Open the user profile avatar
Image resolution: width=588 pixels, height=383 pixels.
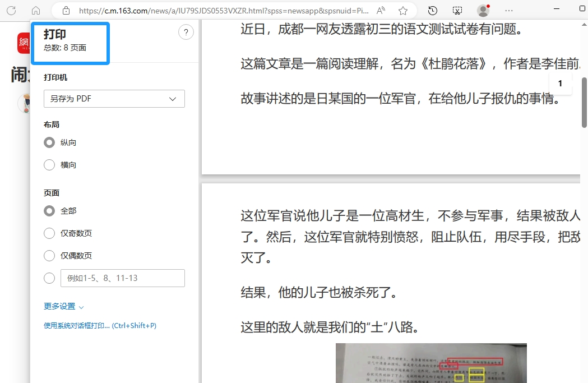click(483, 11)
